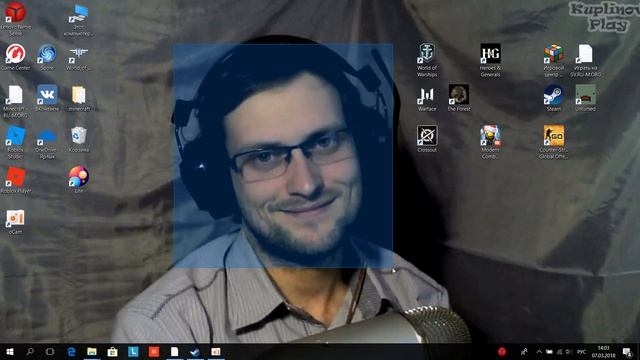Expand hidden system tray icons chevron
Screen dimensions: 640x360
pyautogui.click(x=539, y=351)
